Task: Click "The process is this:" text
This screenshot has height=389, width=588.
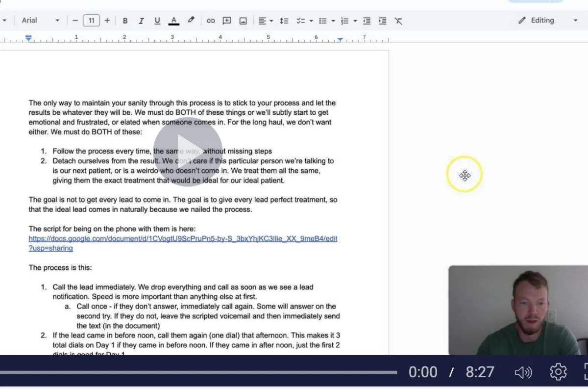Action: coord(60,267)
